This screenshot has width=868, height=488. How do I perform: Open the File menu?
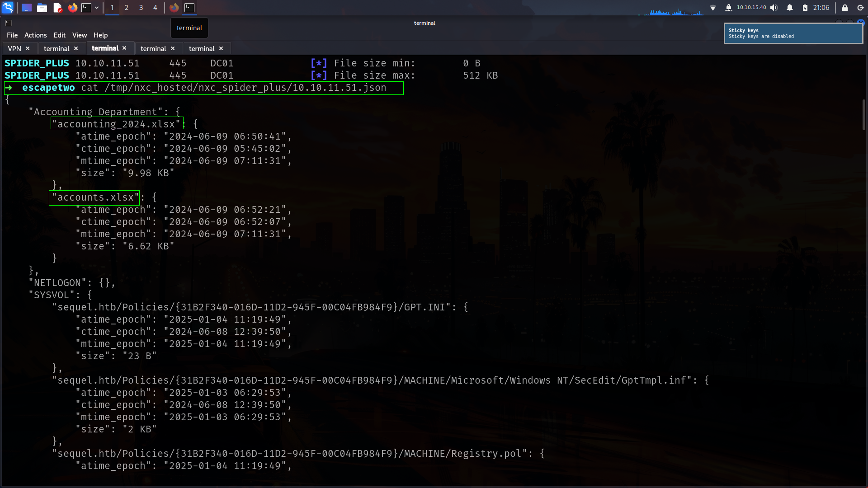click(12, 35)
